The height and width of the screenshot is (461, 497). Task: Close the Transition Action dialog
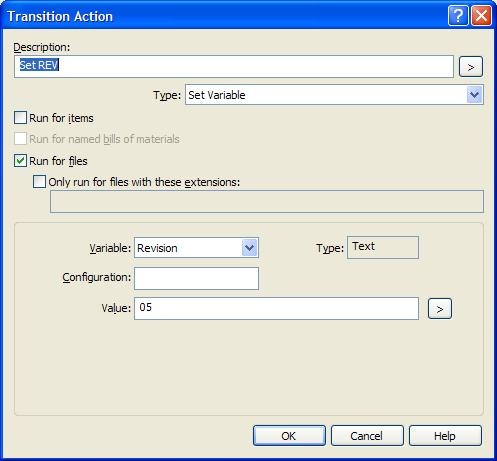click(x=481, y=15)
